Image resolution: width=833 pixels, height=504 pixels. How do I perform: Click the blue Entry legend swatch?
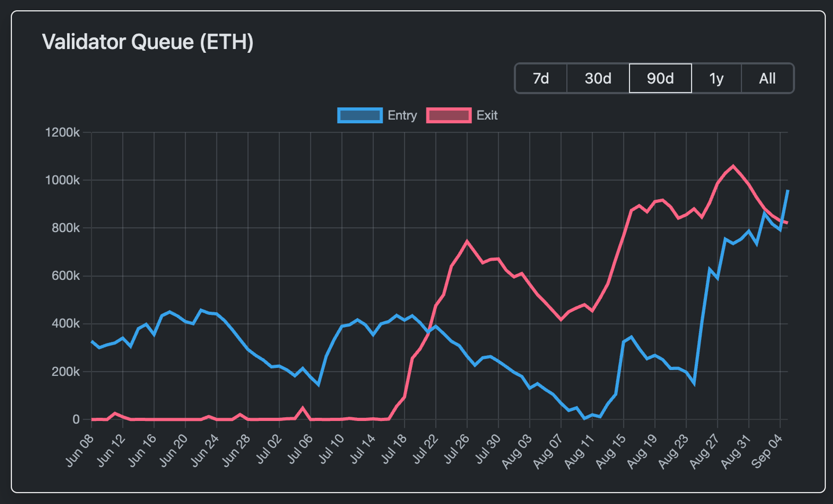click(x=359, y=115)
